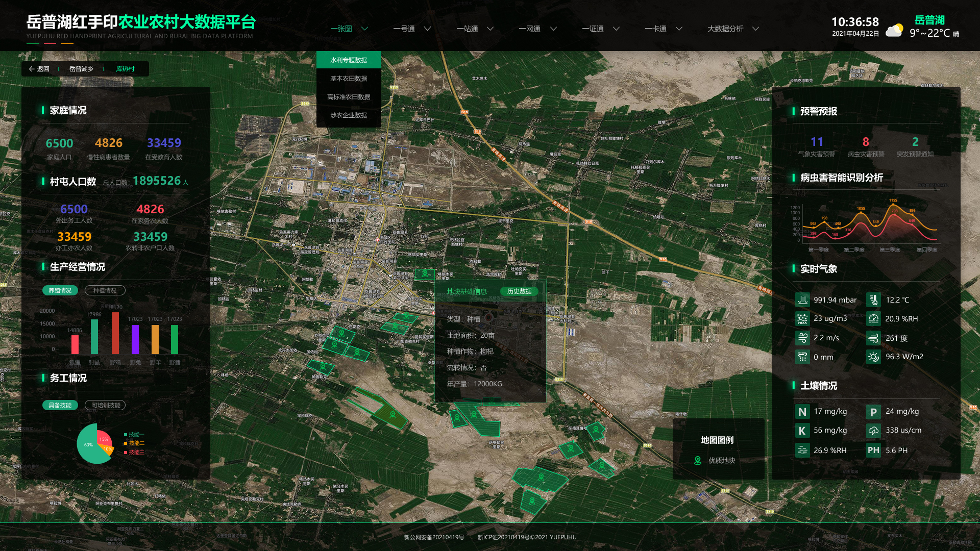Select 涉农企业数据 menu entry
Viewport: 980px width, 551px height.
click(x=348, y=115)
